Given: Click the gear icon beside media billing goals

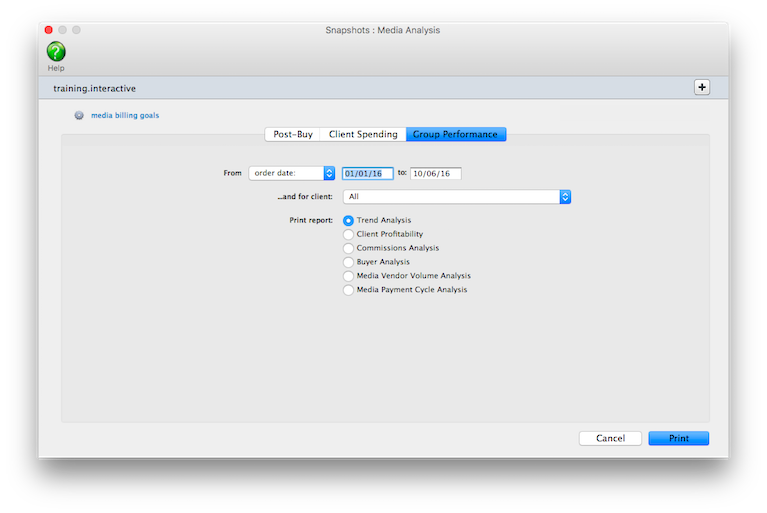Looking at the screenshot, I should point(79,115).
